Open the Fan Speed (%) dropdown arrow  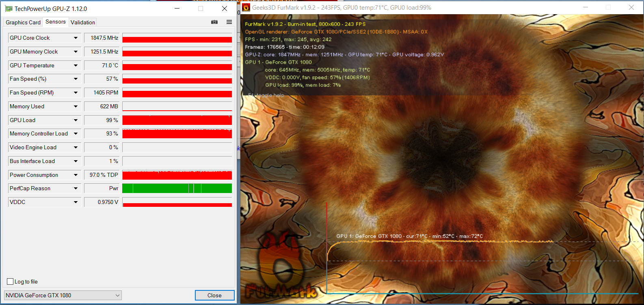pyautogui.click(x=76, y=79)
